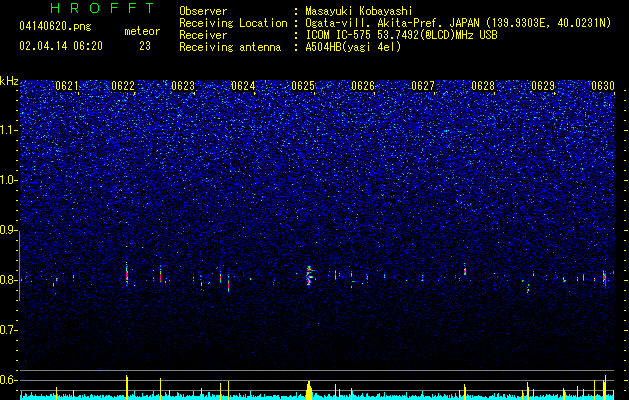Click time marker 0627
The image size is (629, 400).
[423, 86]
